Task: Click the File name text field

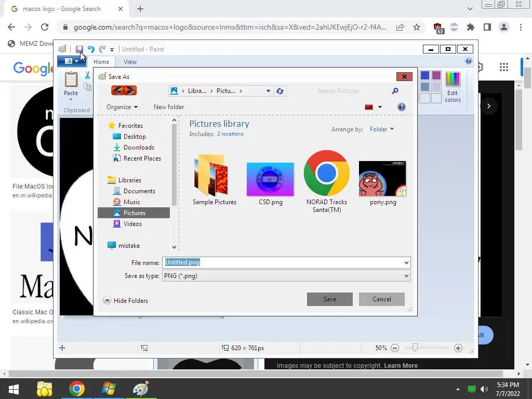Action: pyautogui.click(x=282, y=262)
